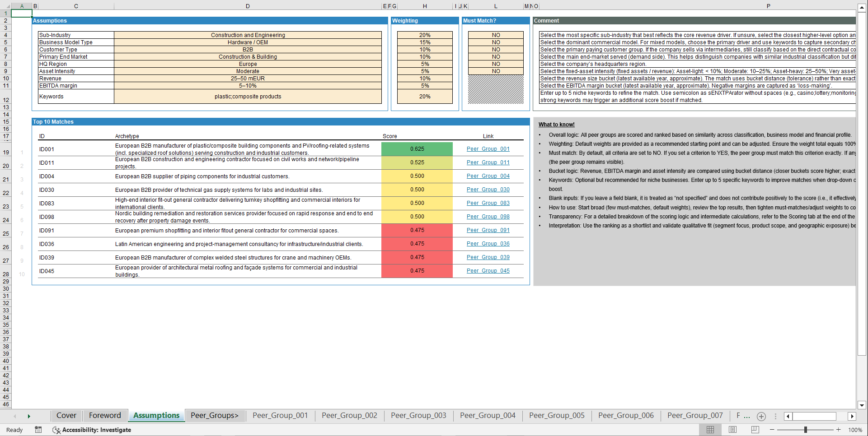868x436 pixels.
Task: Open the Sub-Industry selection dropdown
Action: (x=248, y=35)
